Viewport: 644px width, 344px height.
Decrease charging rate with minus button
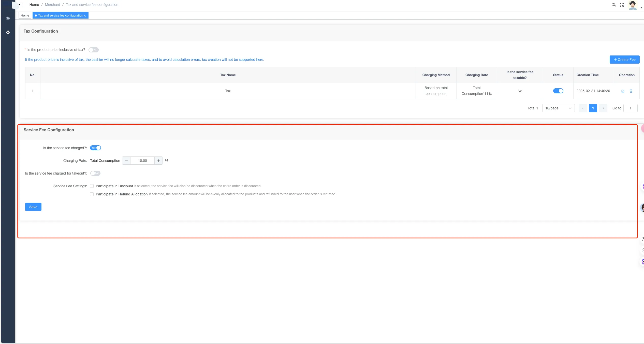[x=126, y=161]
